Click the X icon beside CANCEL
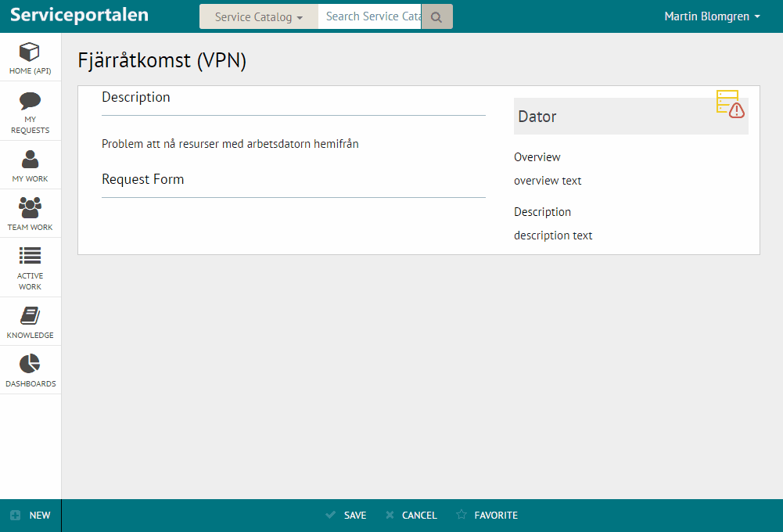Viewport: 783px width, 532px height. 390,515
